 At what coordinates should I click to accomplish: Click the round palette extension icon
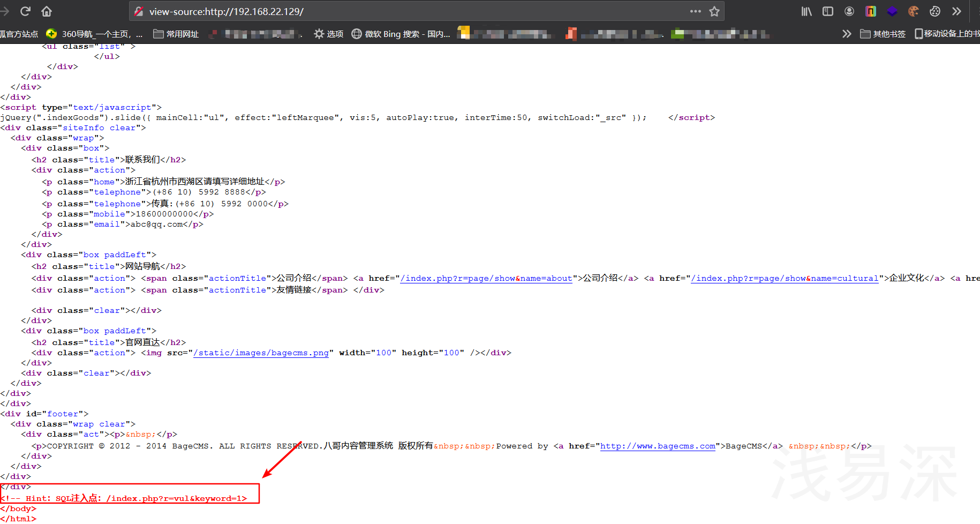pyautogui.click(x=935, y=11)
